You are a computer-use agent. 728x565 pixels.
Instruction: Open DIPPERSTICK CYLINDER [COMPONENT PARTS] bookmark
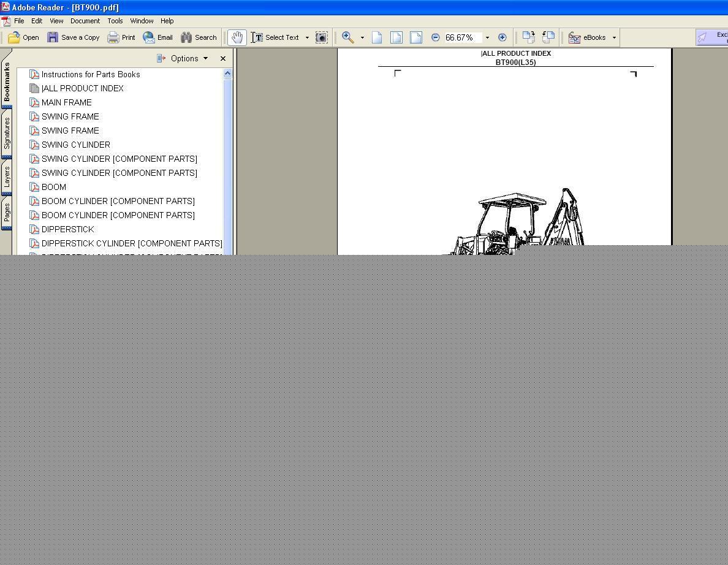click(x=132, y=243)
